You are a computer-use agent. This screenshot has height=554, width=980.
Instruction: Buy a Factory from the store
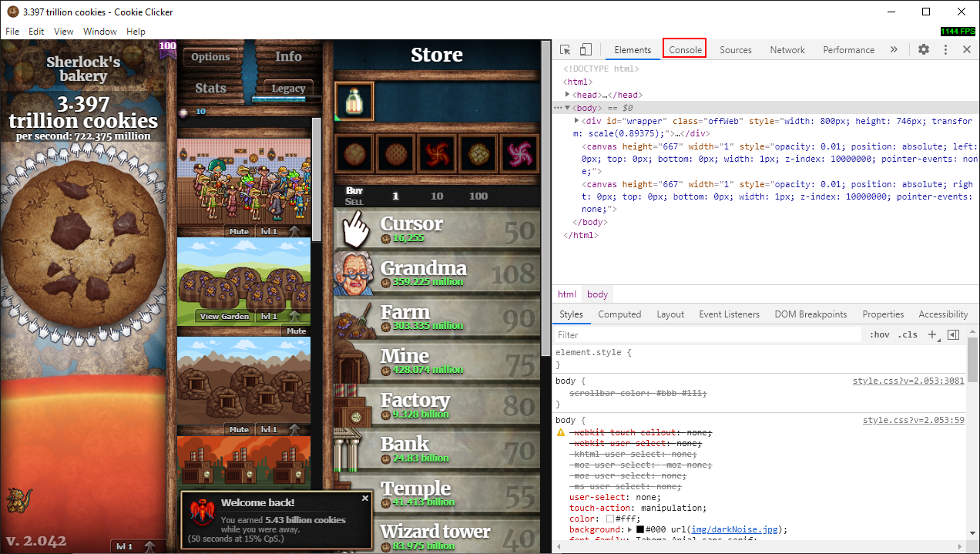[x=436, y=405]
